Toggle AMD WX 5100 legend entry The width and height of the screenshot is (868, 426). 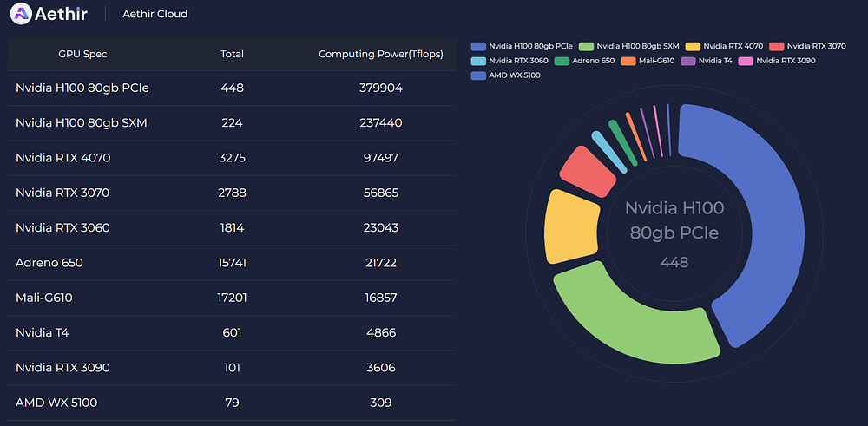[505, 75]
